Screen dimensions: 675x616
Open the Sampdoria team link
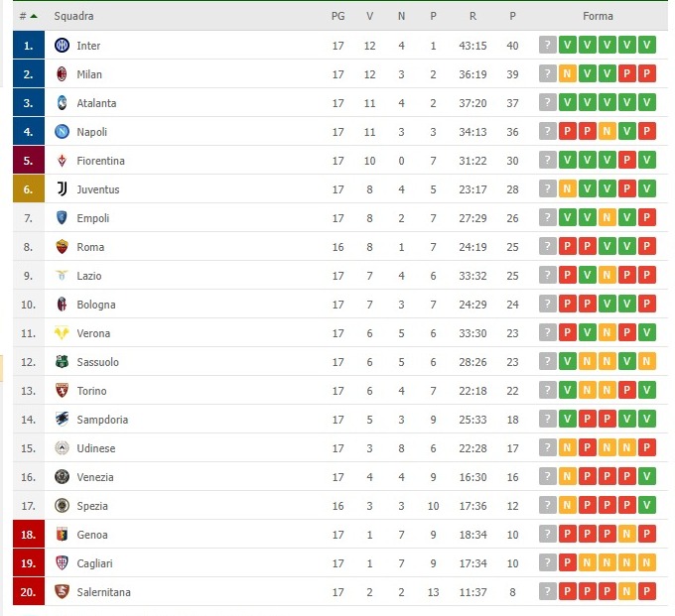pyautogui.click(x=102, y=420)
